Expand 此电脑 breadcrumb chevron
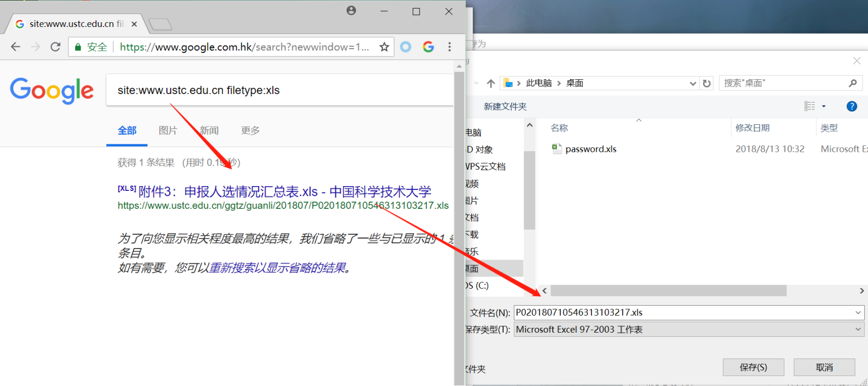 559,83
